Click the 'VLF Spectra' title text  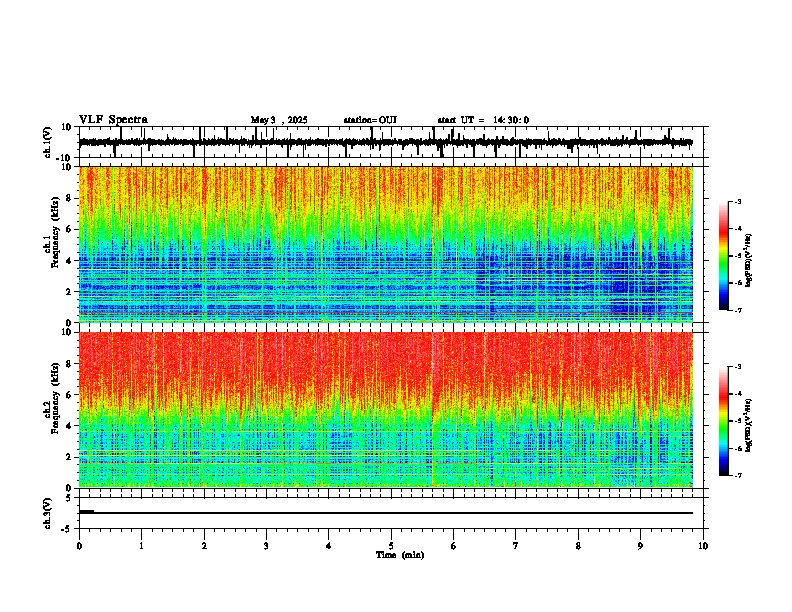click(x=113, y=120)
